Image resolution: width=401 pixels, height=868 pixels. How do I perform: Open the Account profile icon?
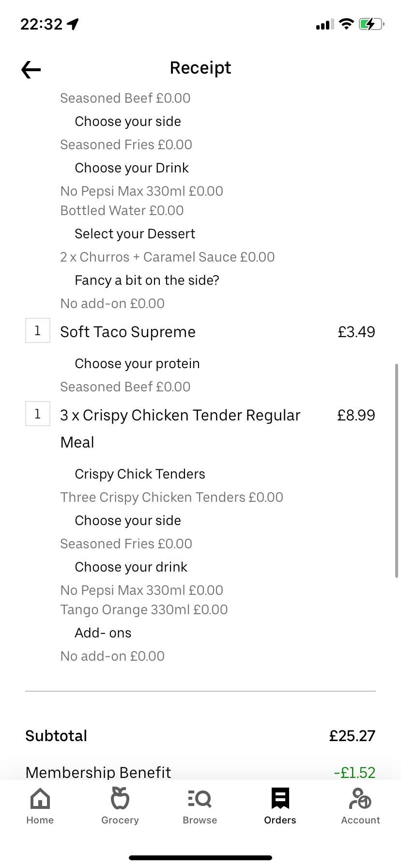click(x=360, y=799)
